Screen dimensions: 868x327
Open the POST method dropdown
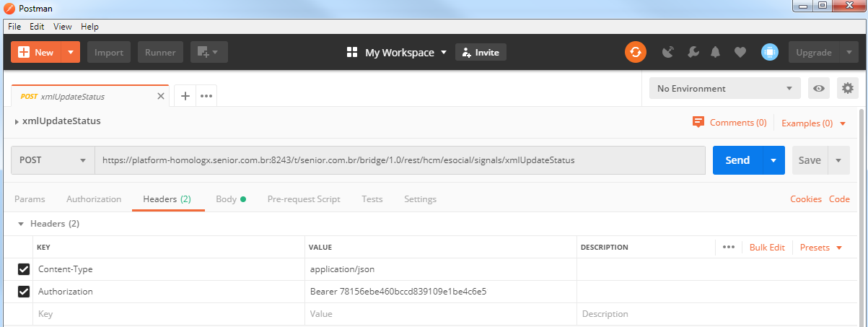[x=53, y=160]
